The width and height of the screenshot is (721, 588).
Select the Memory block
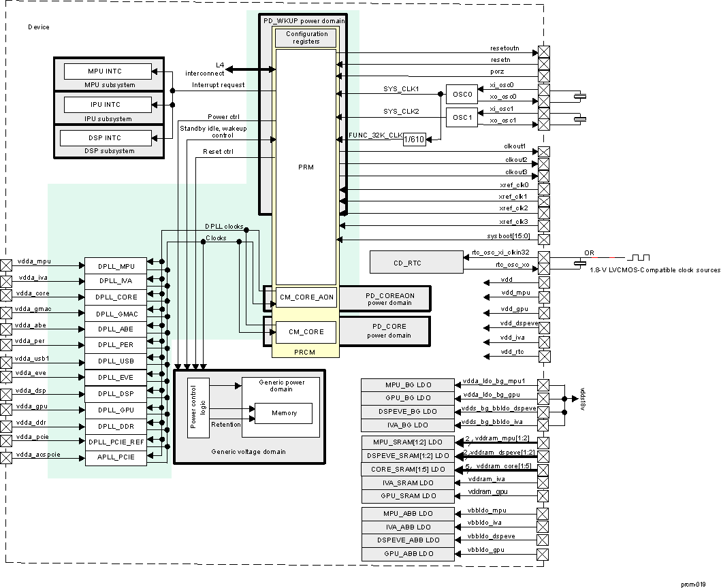click(283, 413)
